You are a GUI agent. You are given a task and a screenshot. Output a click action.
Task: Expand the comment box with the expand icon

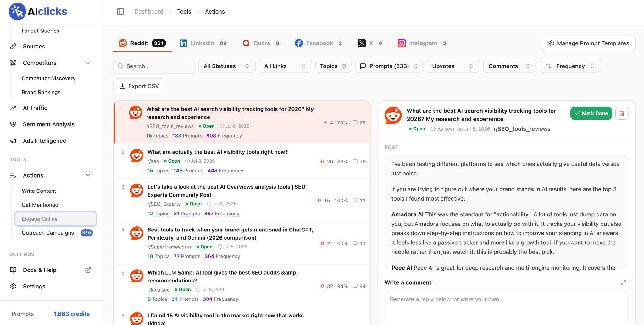[624, 282]
